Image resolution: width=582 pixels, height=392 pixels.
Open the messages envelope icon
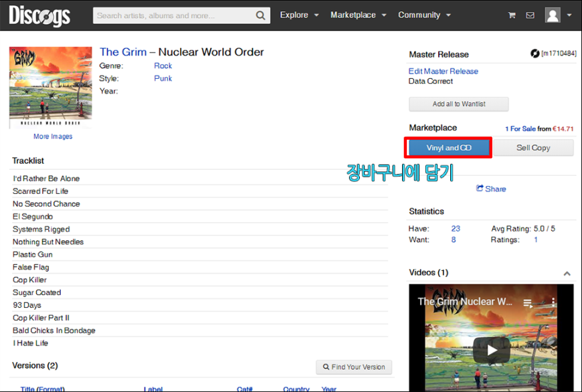point(530,15)
